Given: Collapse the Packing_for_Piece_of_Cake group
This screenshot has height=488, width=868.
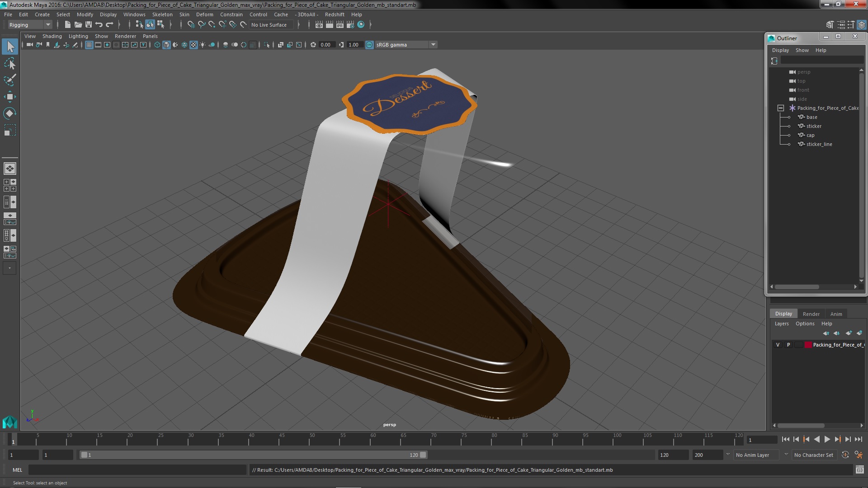Looking at the screenshot, I should (780, 108).
